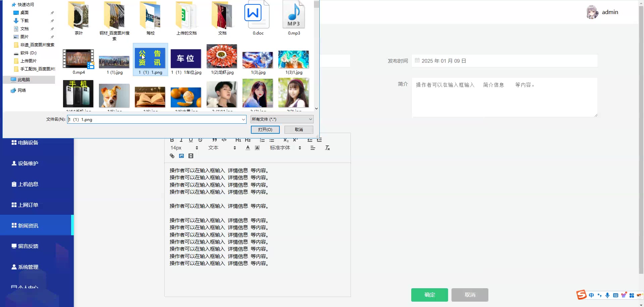Screen dimensions: 644x307
Task: Apply subscript formatting
Action: point(286,140)
